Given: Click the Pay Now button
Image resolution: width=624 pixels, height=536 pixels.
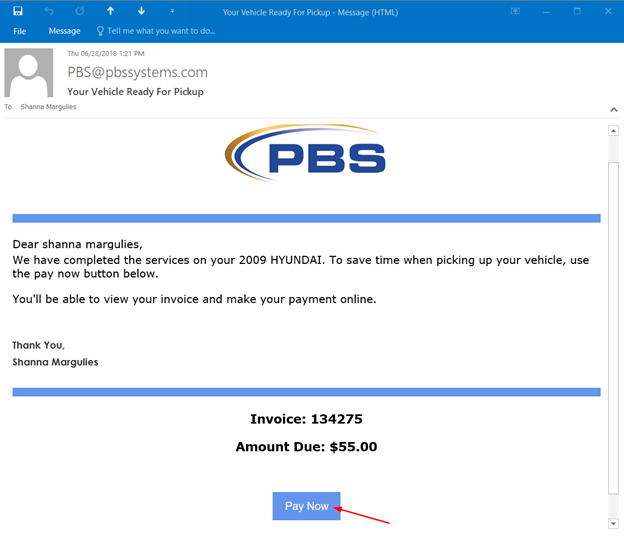Looking at the screenshot, I should pos(306,506).
